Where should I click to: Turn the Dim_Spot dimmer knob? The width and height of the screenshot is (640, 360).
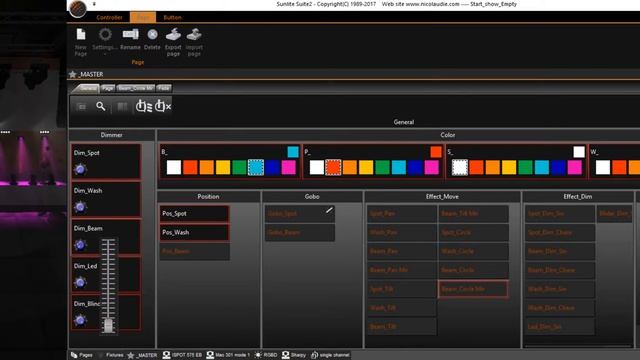pos(80,169)
